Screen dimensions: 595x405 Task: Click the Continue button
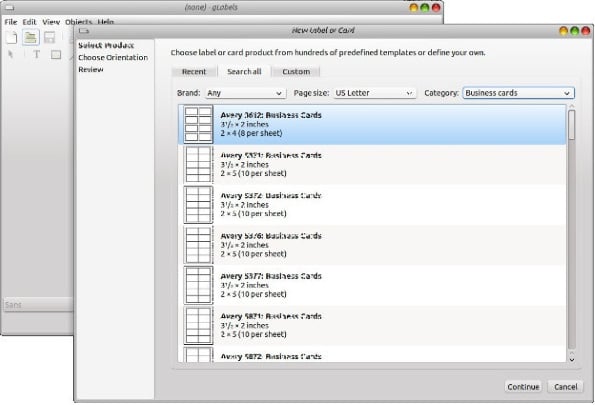pyautogui.click(x=523, y=387)
